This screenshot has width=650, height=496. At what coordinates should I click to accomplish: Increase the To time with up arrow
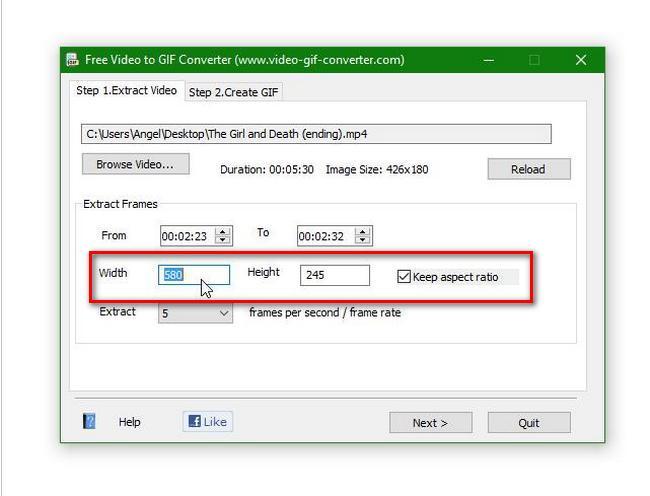pyautogui.click(x=363, y=232)
